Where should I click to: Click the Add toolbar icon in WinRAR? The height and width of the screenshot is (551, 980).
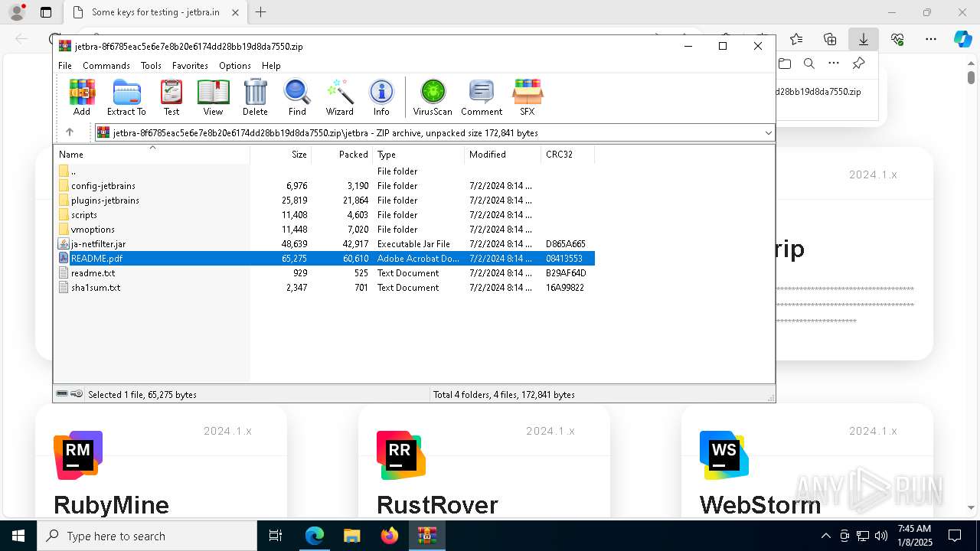pos(82,97)
